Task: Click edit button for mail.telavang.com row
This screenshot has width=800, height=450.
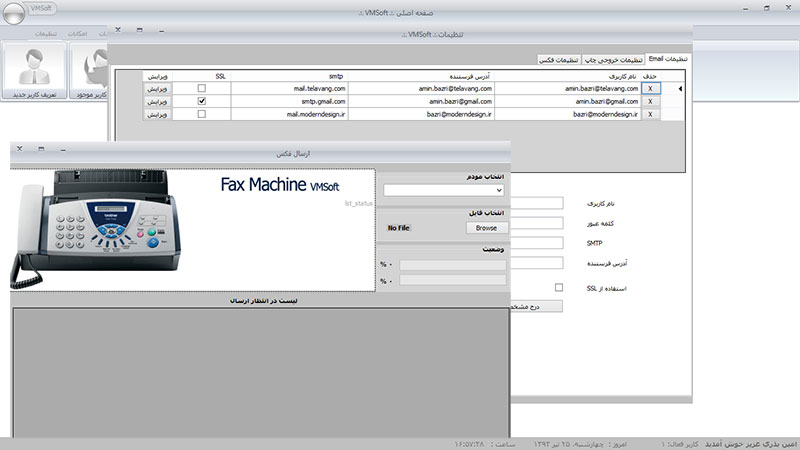Action: 160,88
